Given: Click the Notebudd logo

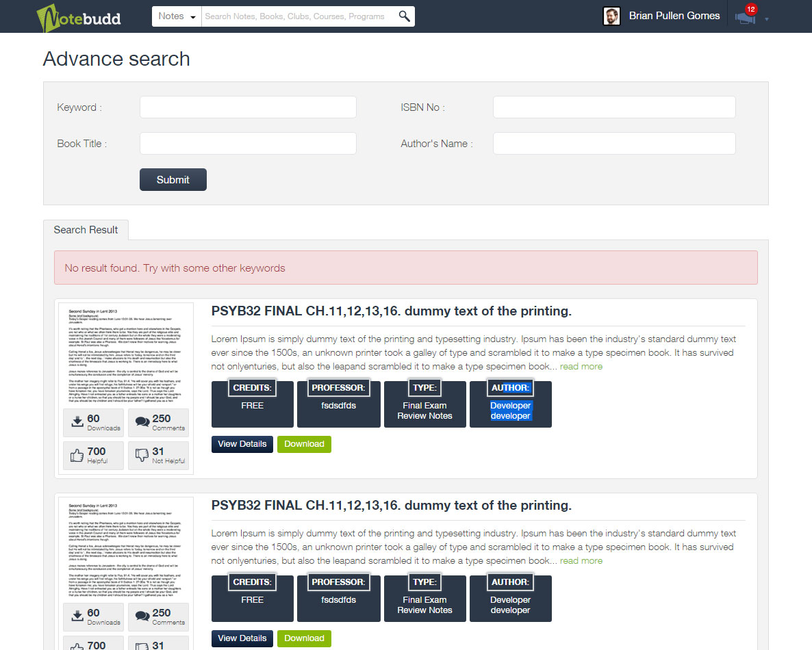Looking at the screenshot, I should click(x=78, y=17).
